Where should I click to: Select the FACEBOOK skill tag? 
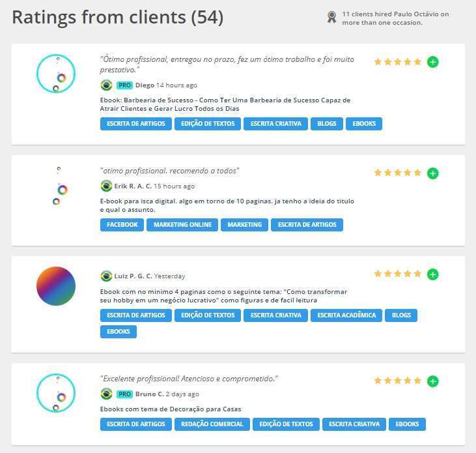pos(122,225)
